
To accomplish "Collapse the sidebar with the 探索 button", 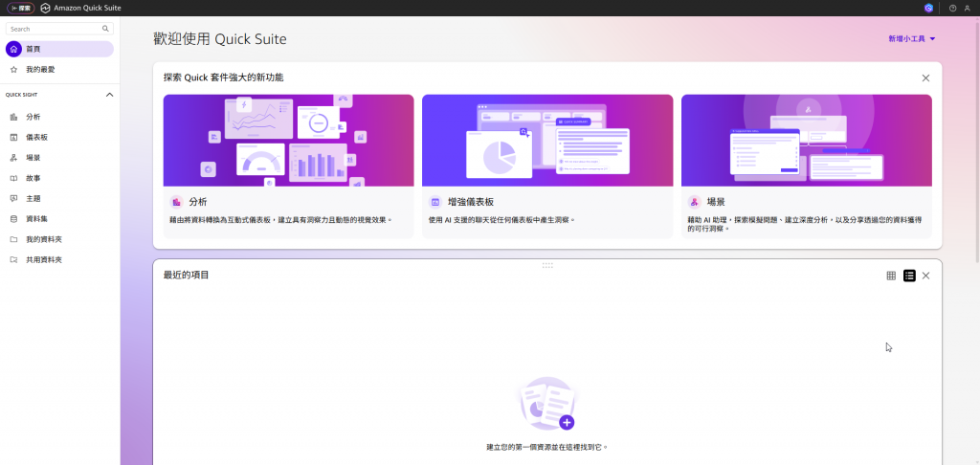I will point(21,8).
